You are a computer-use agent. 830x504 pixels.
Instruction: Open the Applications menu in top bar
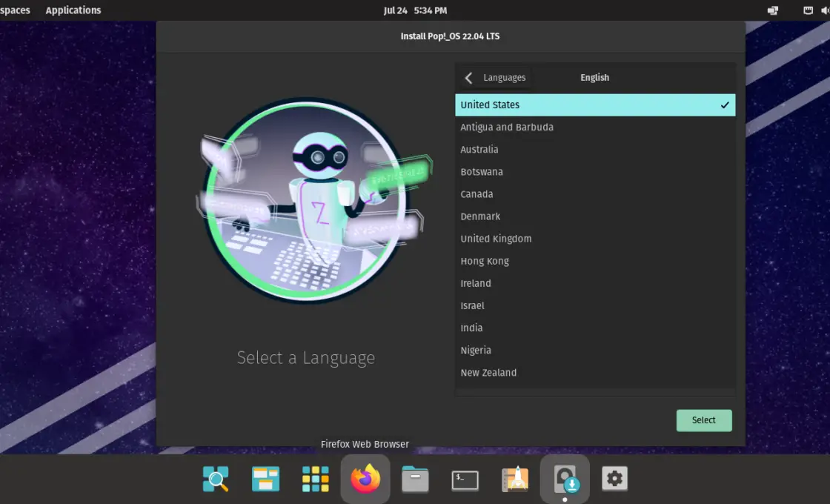click(73, 10)
